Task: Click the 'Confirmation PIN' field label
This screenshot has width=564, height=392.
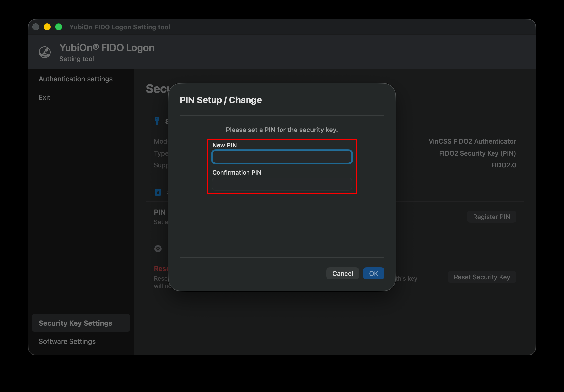Action: [x=237, y=172]
